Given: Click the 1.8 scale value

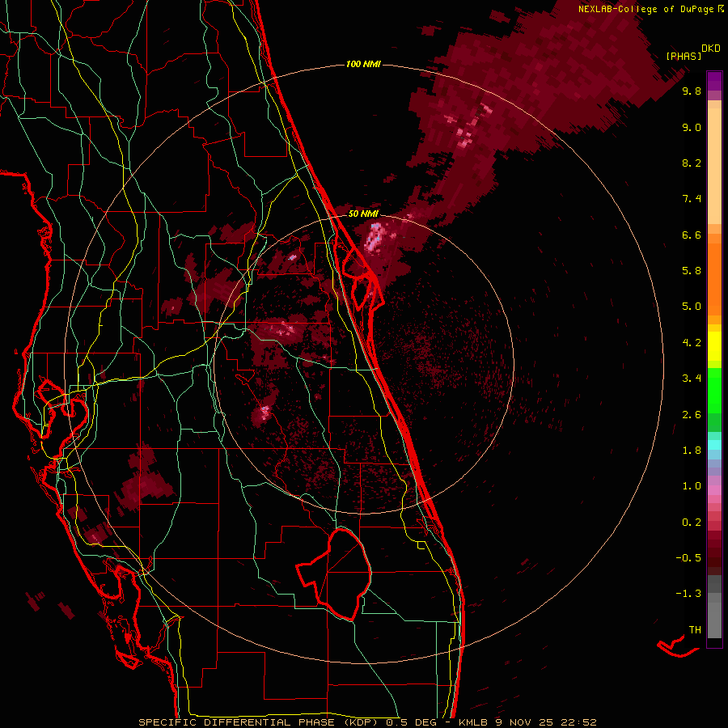Looking at the screenshot, I should point(692,451).
